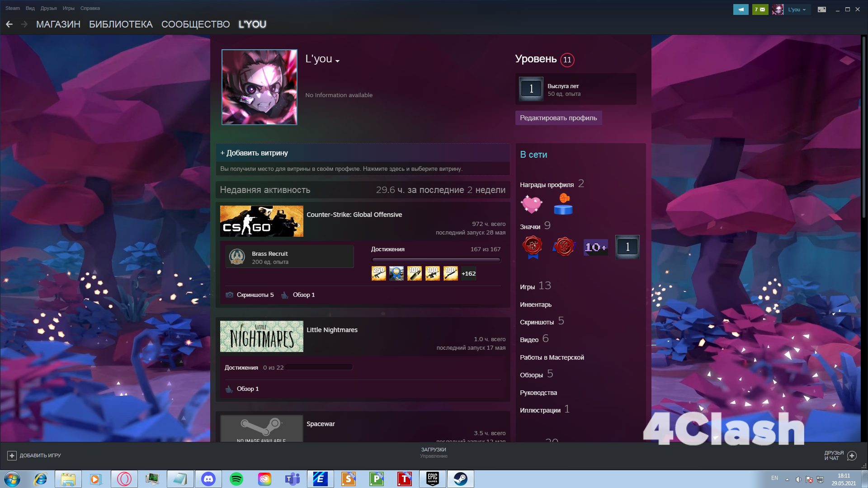Viewport: 868px width, 488px height.
Task: Click the Уровень 11 level badge
Action: coord(567,60)
